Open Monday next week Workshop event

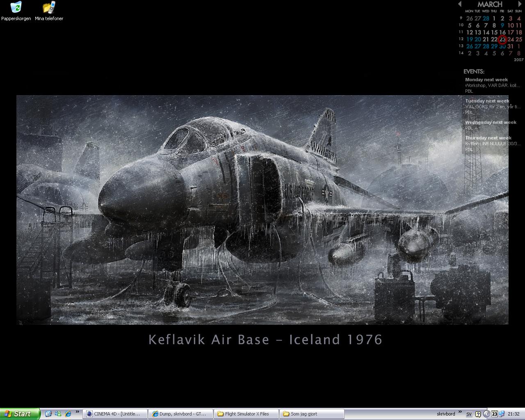click(492, 85)
